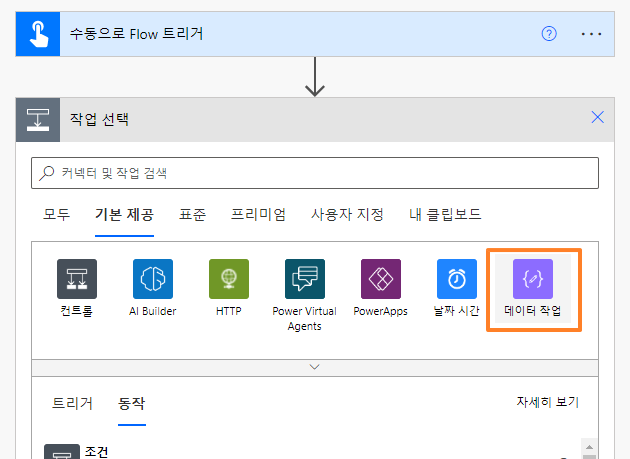Click the action list scrollbar up arrow

(589, 447)
